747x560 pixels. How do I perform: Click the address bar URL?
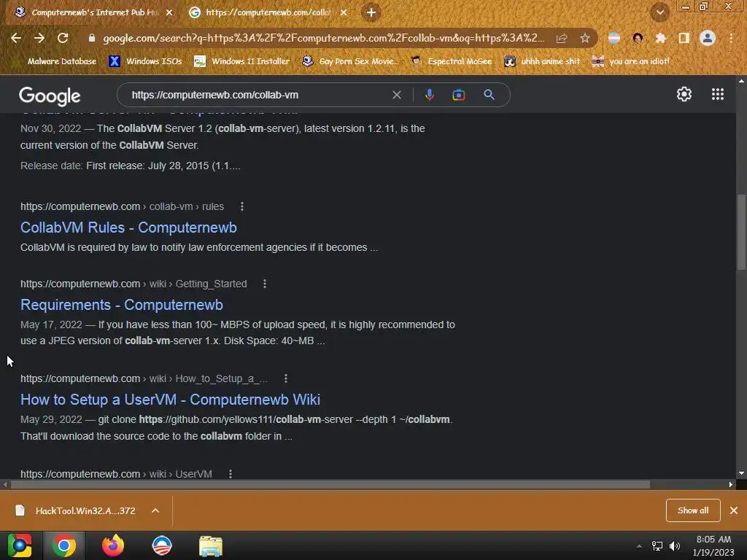pyautogui.click(x=324, y=38)
